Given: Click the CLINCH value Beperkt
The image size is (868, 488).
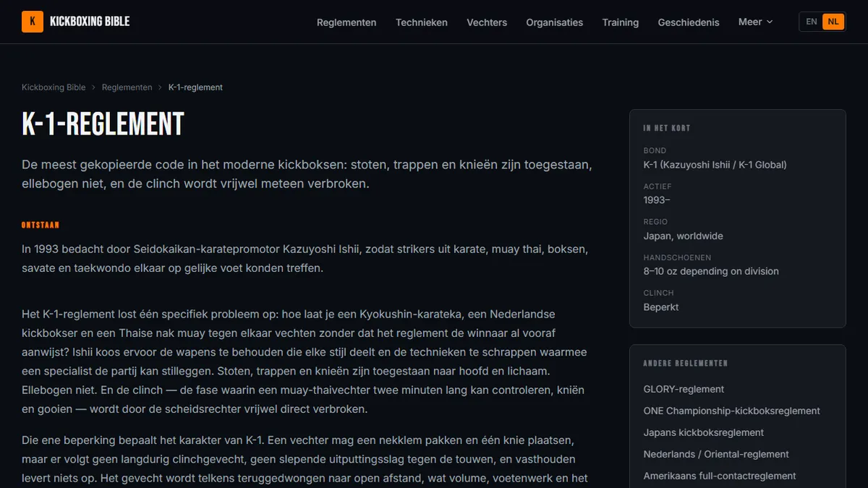Looking at the screenshot, I should 661,307.
